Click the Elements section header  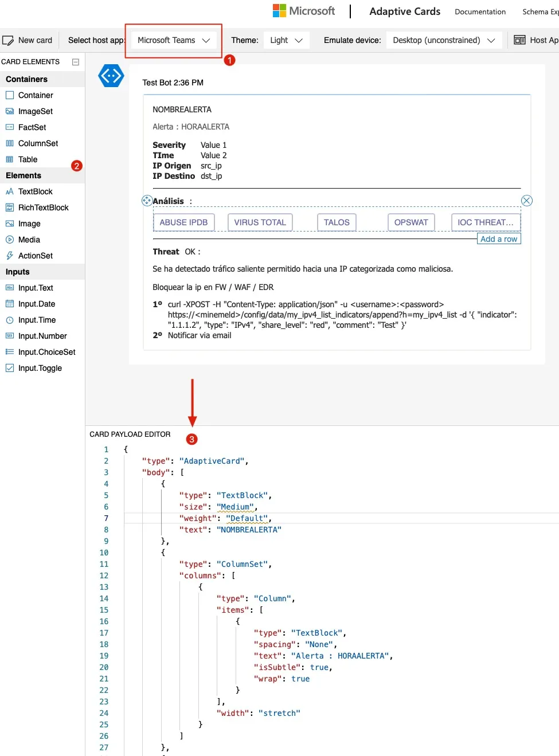pos(42,175)
